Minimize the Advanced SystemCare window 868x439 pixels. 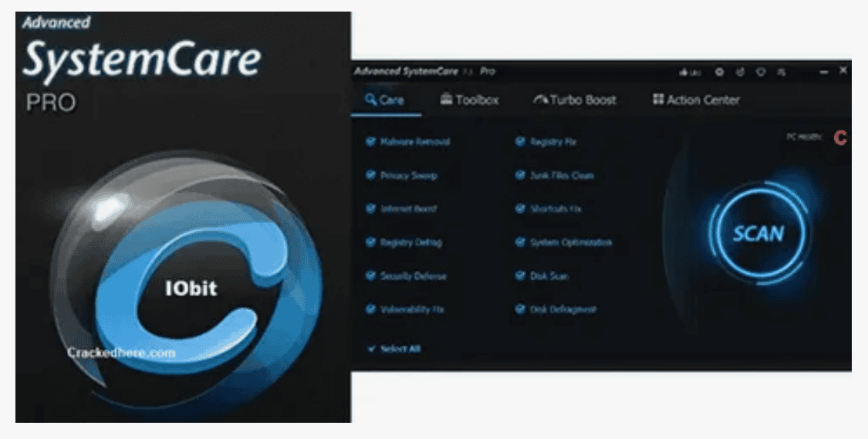824,72
